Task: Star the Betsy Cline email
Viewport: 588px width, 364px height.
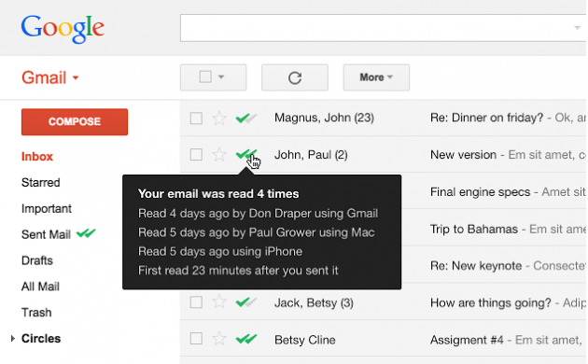Action: [219, 339]
